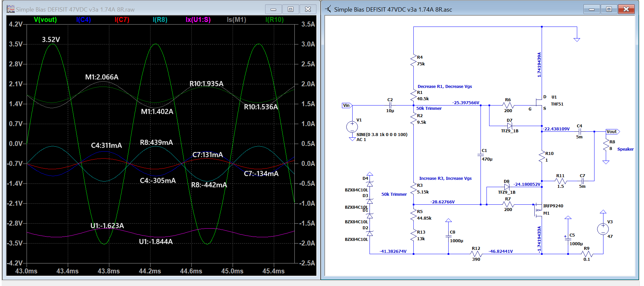Select zener diode D2 symbol
The image size is (644, 286).
tap(370, 233)
